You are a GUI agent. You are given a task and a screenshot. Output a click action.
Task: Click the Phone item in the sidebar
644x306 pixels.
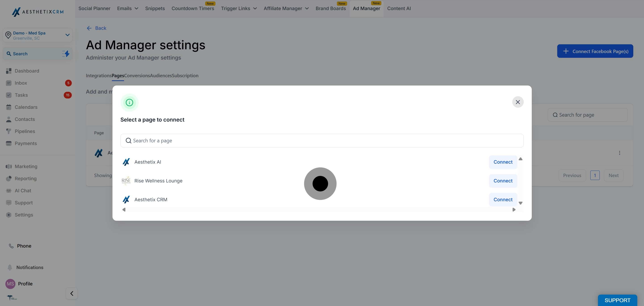[24, 246]
